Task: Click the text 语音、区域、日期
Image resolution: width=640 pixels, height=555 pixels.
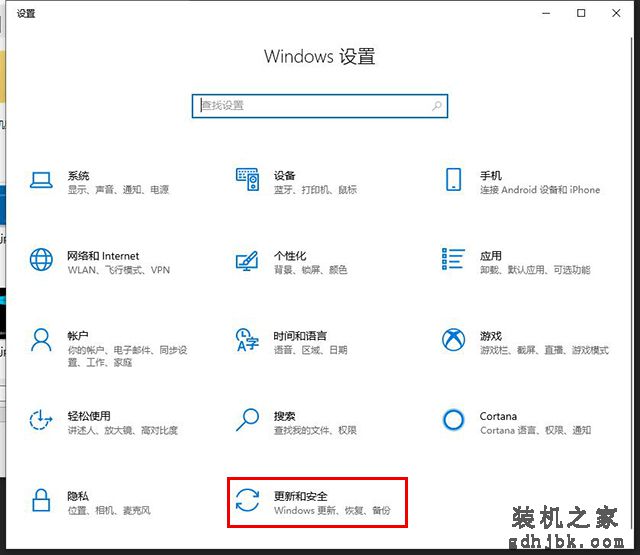Action: (311, 350)
